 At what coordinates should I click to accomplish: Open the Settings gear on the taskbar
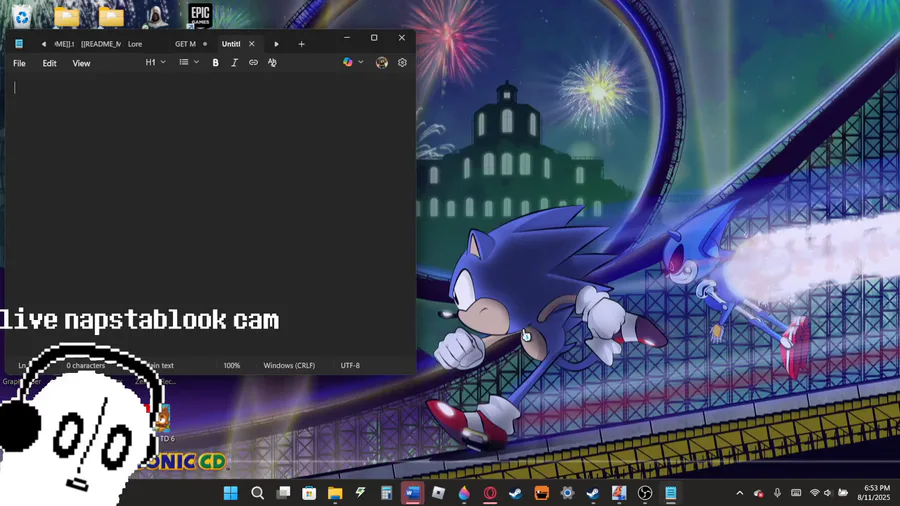pyautogui.click(x=568, y=493)
